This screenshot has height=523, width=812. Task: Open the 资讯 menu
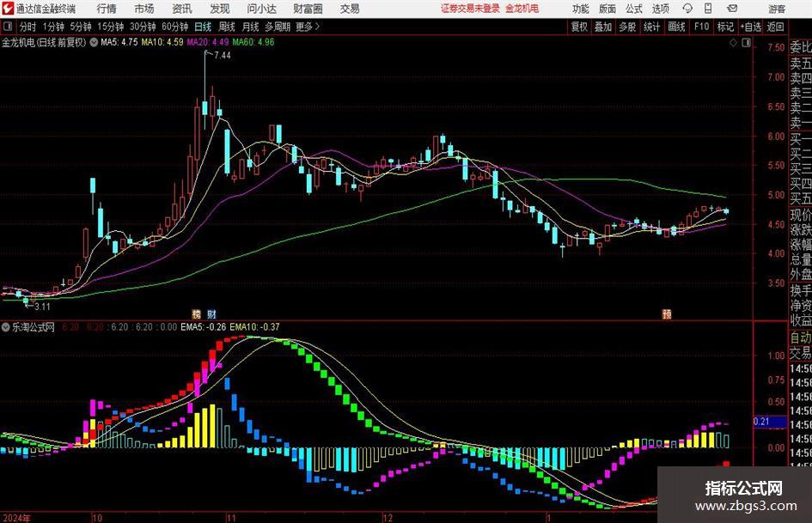pos(182,9)
